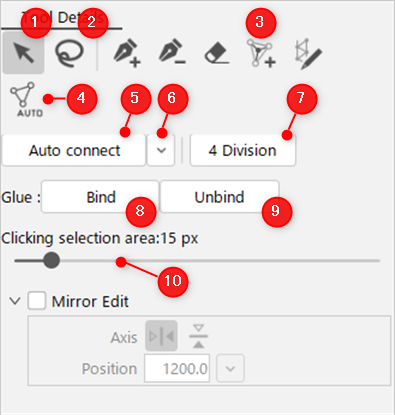Open the Position value dropdown
395x415 pixels.
coord(230,369)
